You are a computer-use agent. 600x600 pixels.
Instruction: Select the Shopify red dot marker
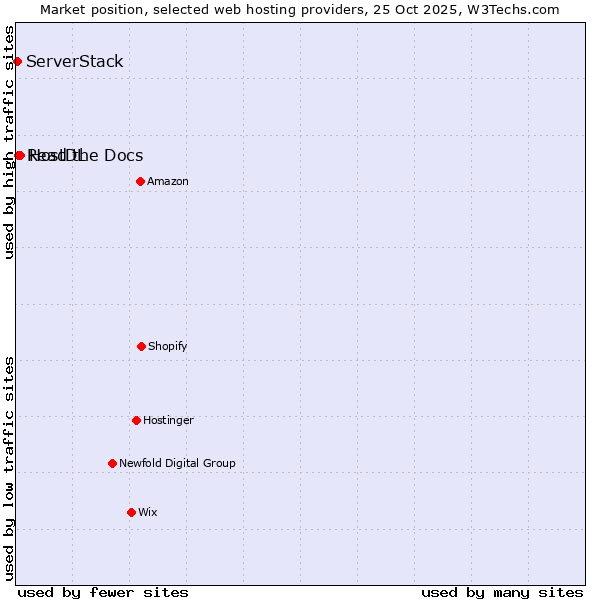[141, 346]
